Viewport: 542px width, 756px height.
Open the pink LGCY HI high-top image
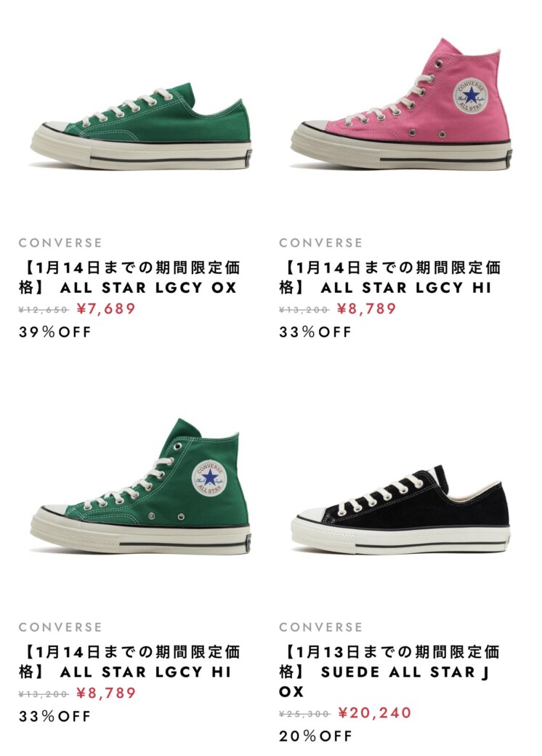coord(401,102)
